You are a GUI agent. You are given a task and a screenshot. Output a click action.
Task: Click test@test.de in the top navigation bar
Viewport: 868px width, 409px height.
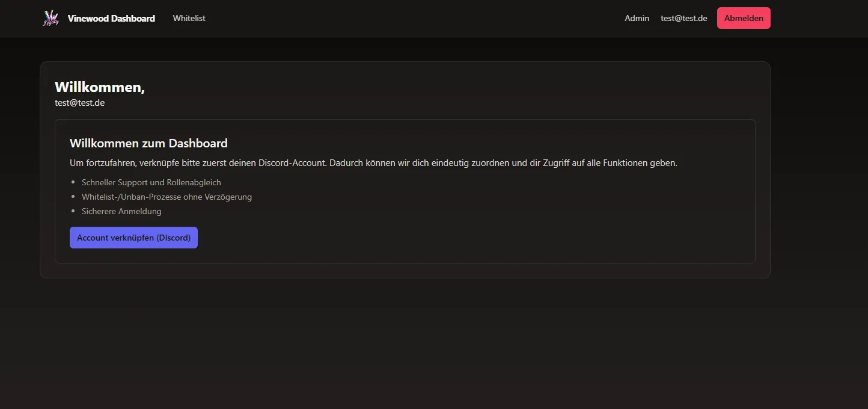click(x=683, y=18)
